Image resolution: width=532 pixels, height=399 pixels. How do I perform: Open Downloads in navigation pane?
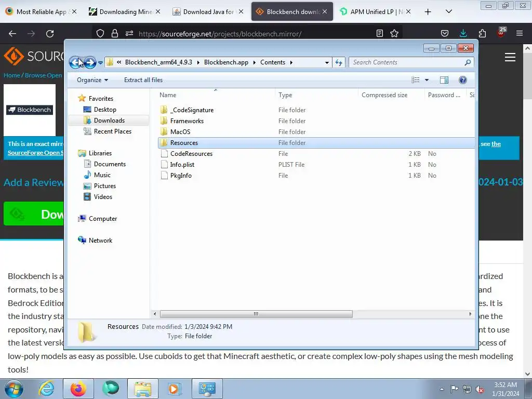point(109,121)
